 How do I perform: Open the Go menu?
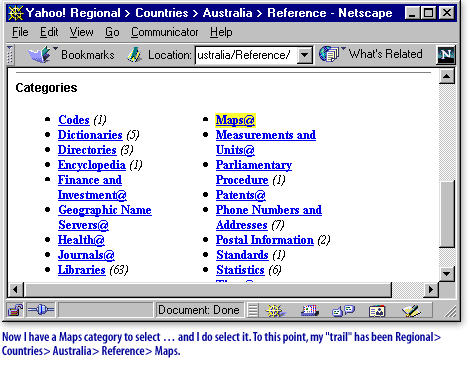pyautogui.click(x=112, y=32)
